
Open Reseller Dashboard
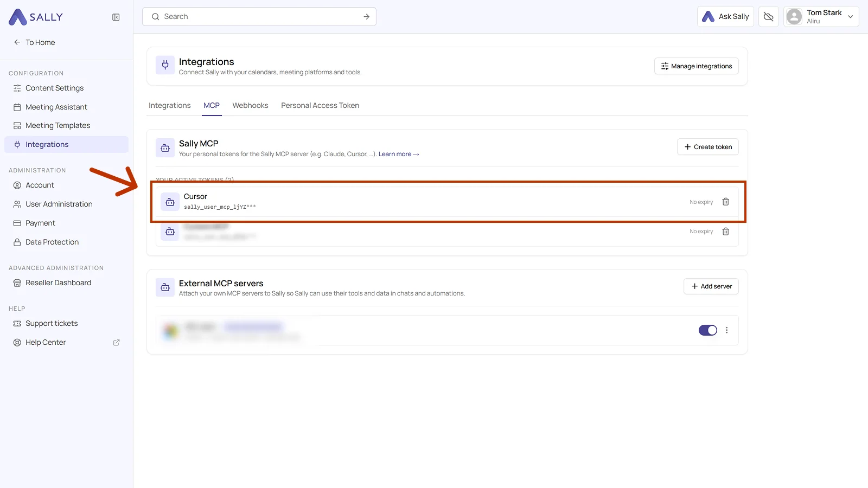pos(66,282)
